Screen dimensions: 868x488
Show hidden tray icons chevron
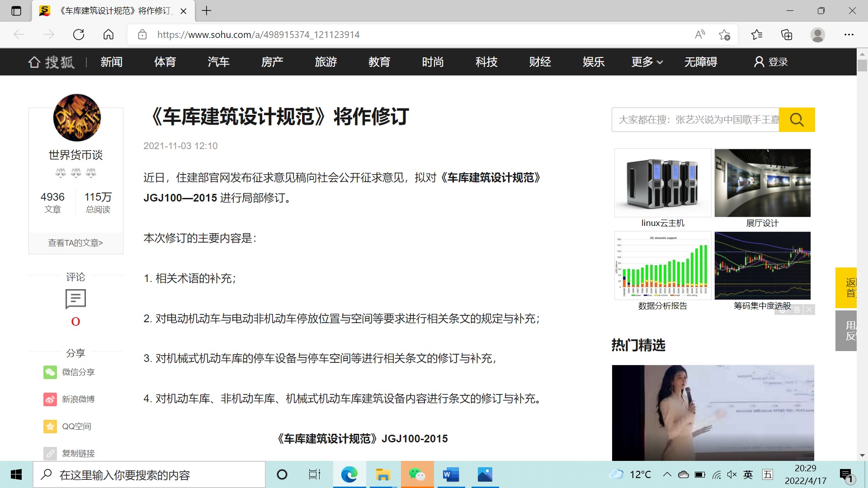pyautogui.click(x=667, y=474)
